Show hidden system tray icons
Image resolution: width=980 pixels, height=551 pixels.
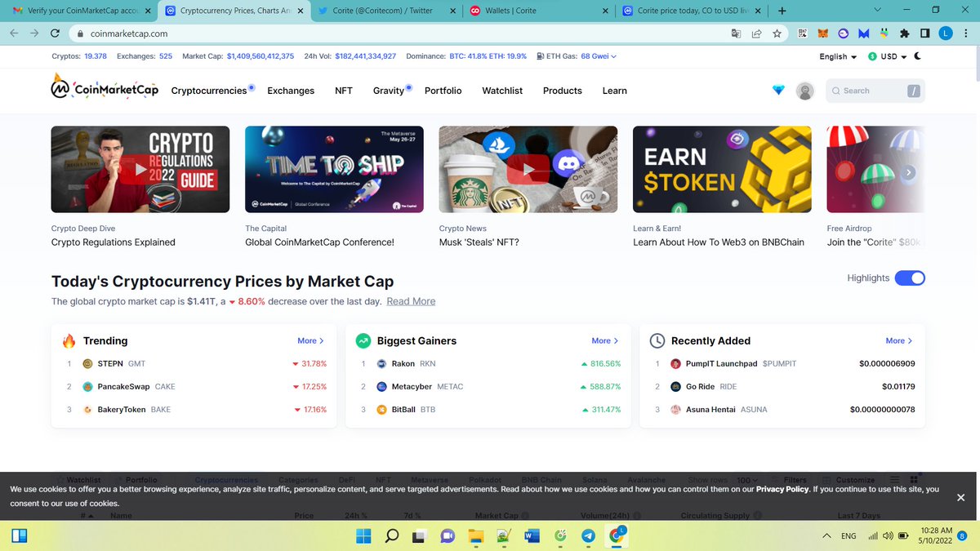(826, 536)
